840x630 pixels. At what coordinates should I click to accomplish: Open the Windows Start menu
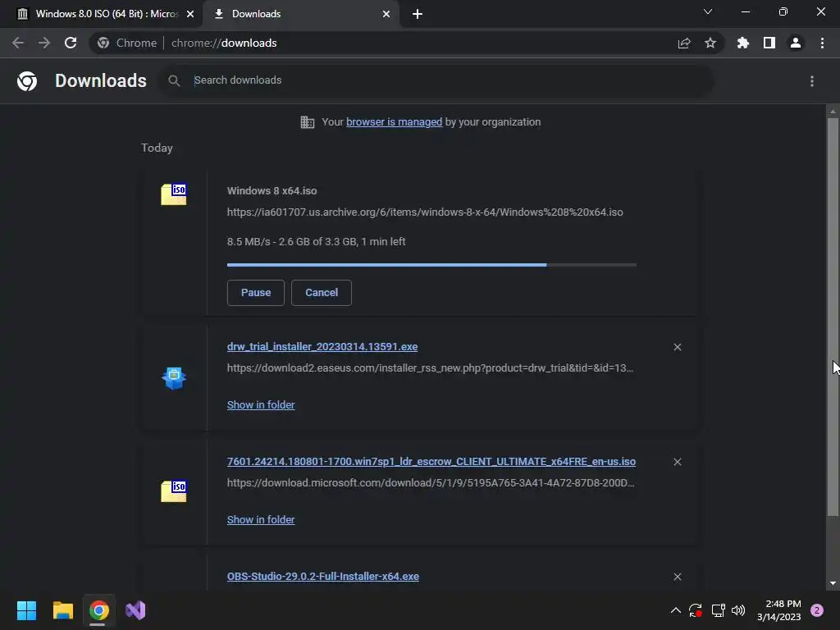point(26,610)
